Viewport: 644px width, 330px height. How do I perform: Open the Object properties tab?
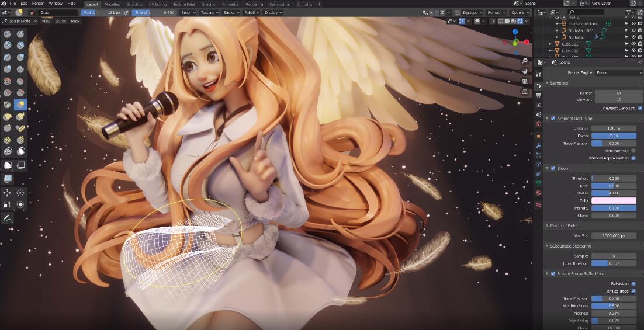pyautogui.click(x=538, y=136)
